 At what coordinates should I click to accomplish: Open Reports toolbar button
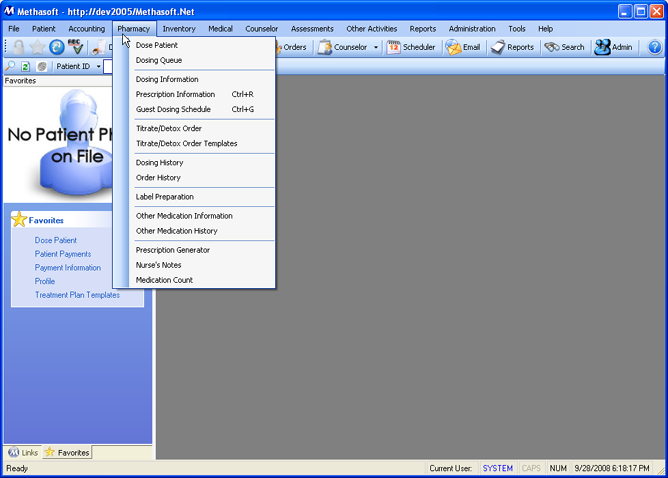pyautogui.click(x=512, y=47)
